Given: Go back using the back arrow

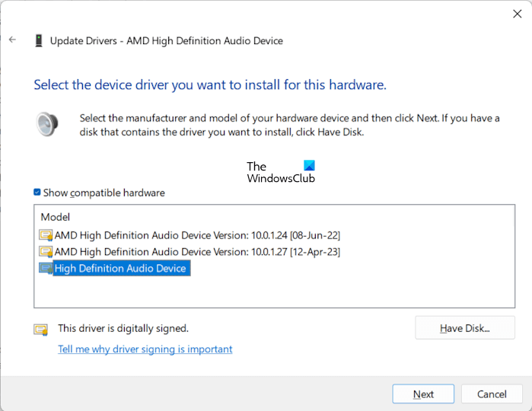Looking at the screenshot, I should click(12, 40).
